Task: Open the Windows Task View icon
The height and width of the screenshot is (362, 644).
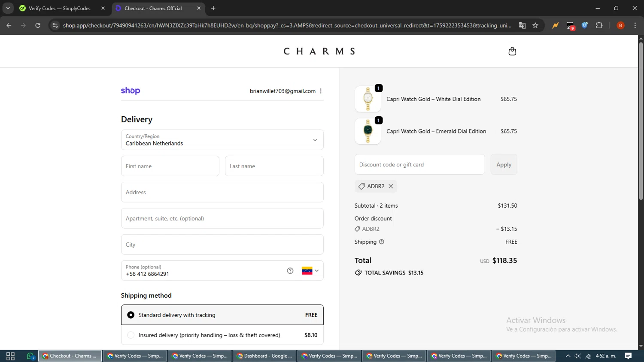Action: click(x=10, y=356)
